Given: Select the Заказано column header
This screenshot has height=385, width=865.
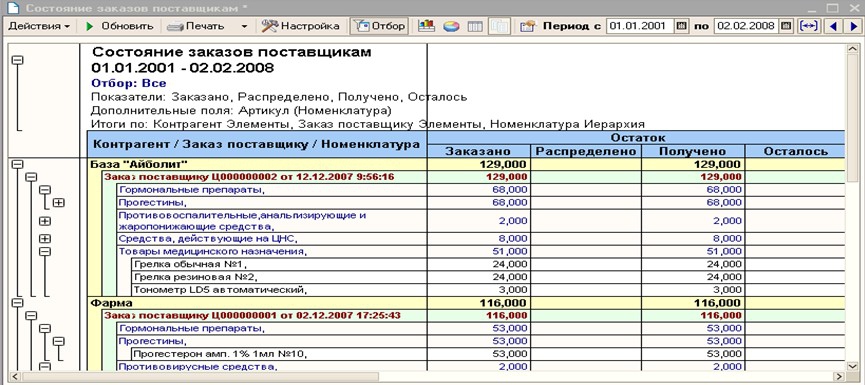Looking at the screenshot, I should (x=478, y=151).
